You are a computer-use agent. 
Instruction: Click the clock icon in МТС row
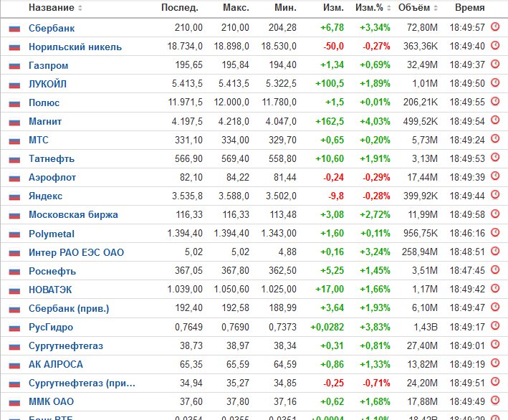[495, 139]
